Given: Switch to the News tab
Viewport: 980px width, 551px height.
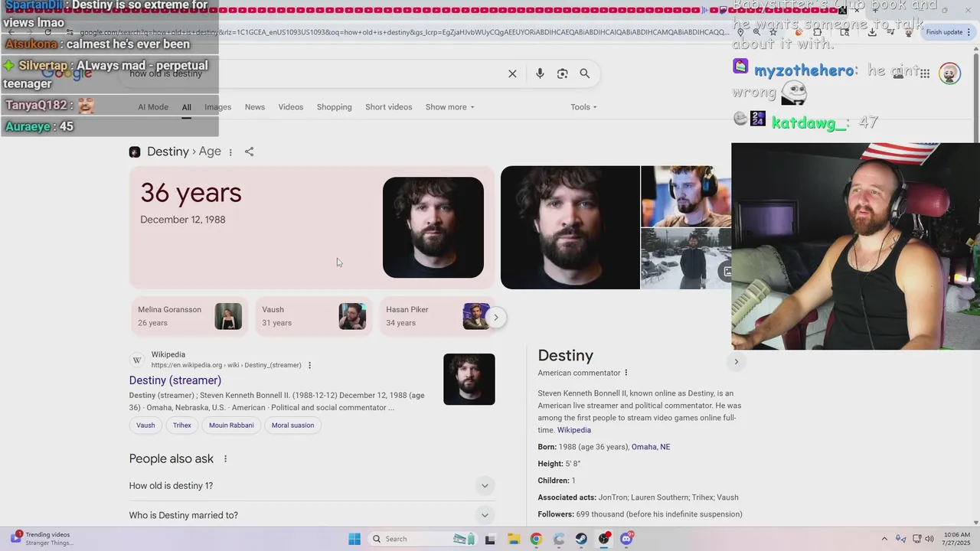Looking at the screenshot, I should [x=255, y=107].
